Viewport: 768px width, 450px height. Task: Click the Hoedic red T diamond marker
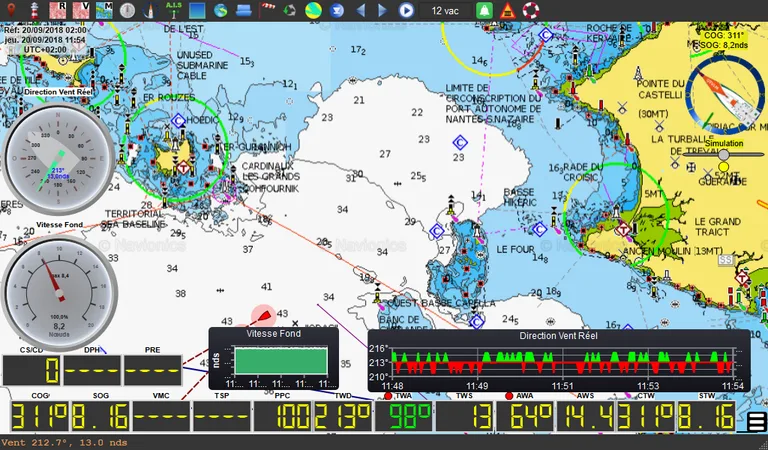(x=184, y=167)
